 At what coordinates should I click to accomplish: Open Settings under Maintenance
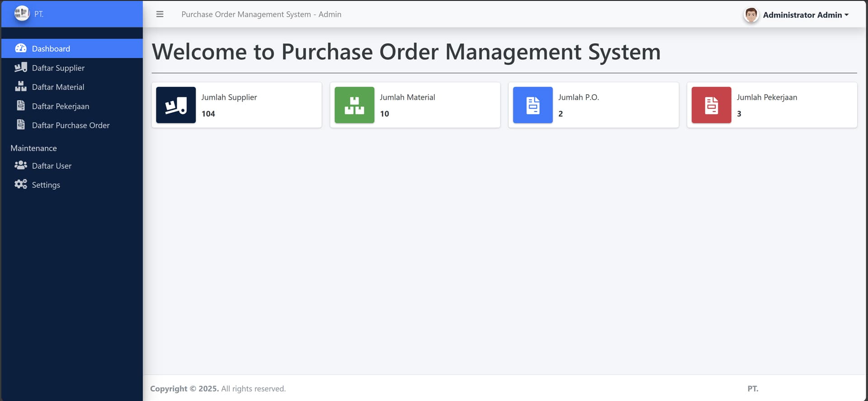tap(72, 185)
